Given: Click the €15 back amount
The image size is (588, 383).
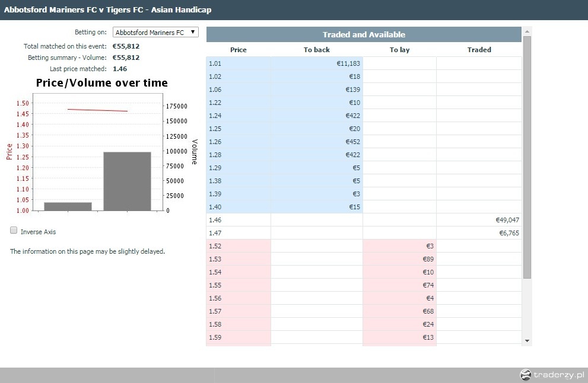Looking at the screenshot, I should pyautogui.click(x=354, y=207).
